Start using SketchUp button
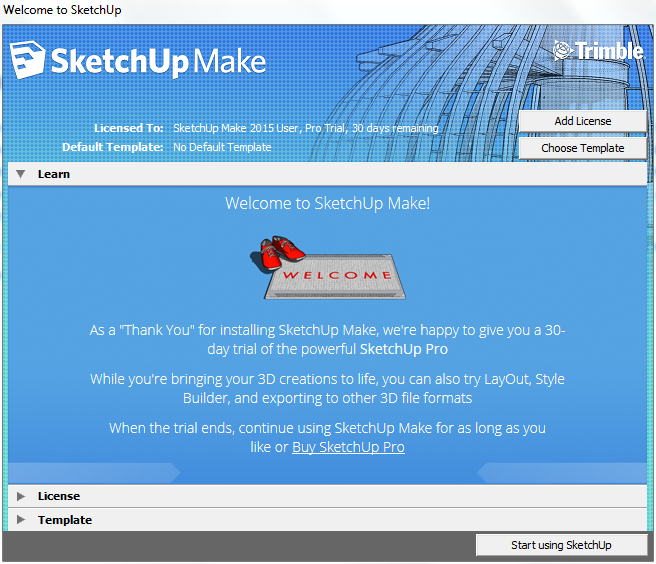 pyautogui.click(x=561, y=545)
